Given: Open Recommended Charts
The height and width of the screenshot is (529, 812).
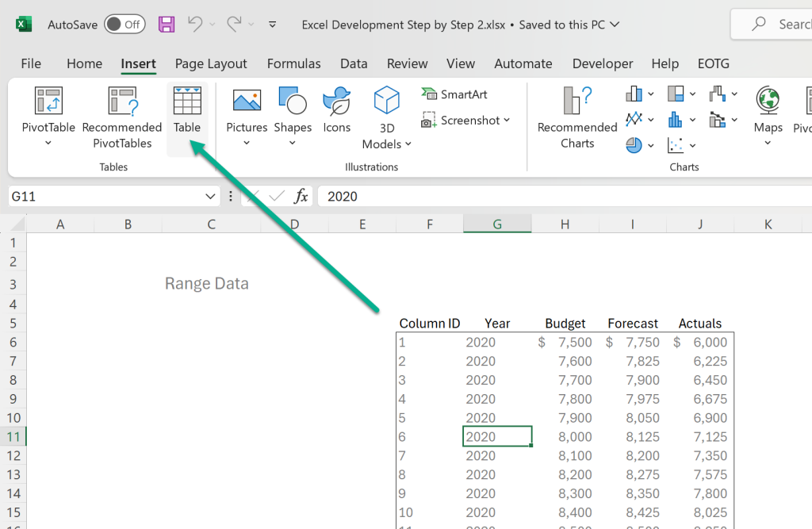Looking at the screenshot, I should pos(577,118).
